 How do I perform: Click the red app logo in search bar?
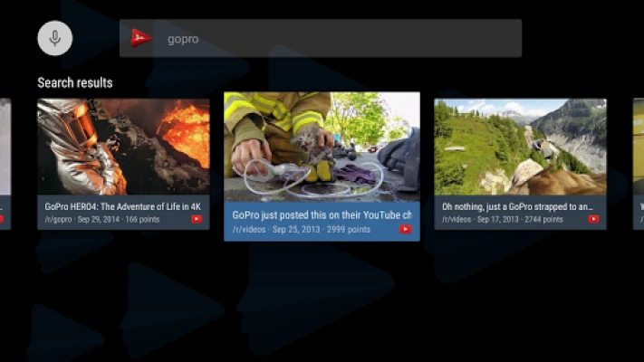pos(140,38)
